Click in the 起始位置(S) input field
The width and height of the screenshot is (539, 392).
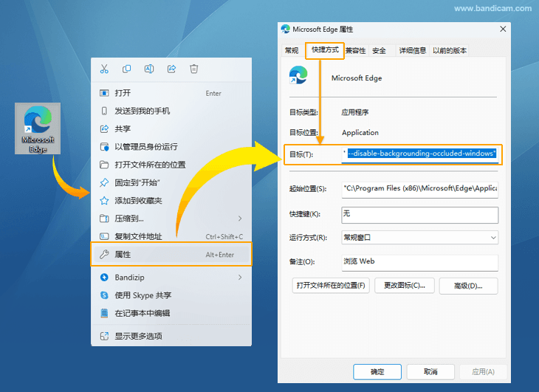pyautogui.click(x=419, y=189)
